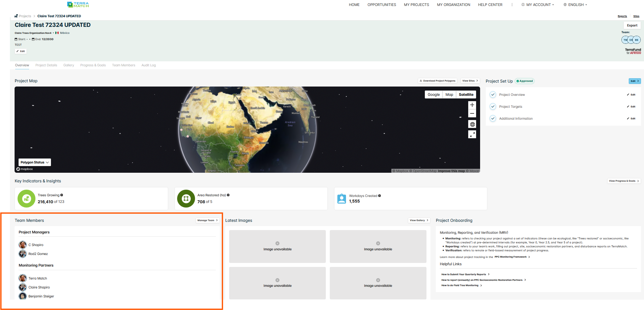Open the Project Details tab

46,65
